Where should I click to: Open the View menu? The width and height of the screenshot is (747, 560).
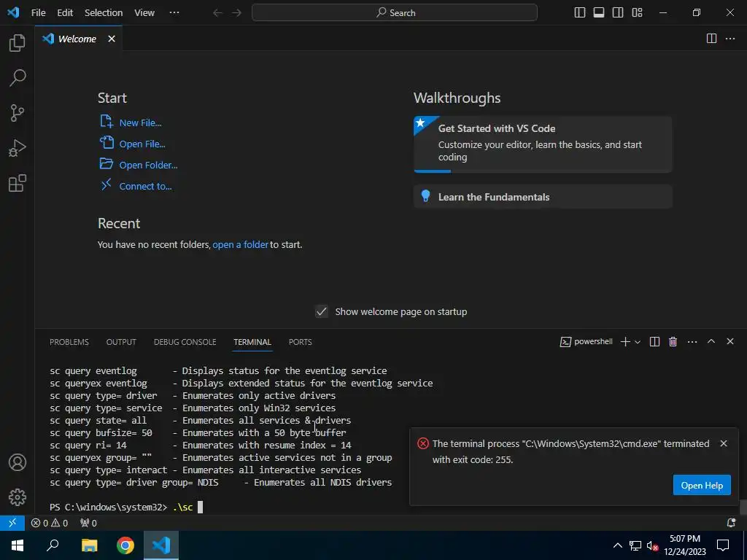click(x=144, y=13)
